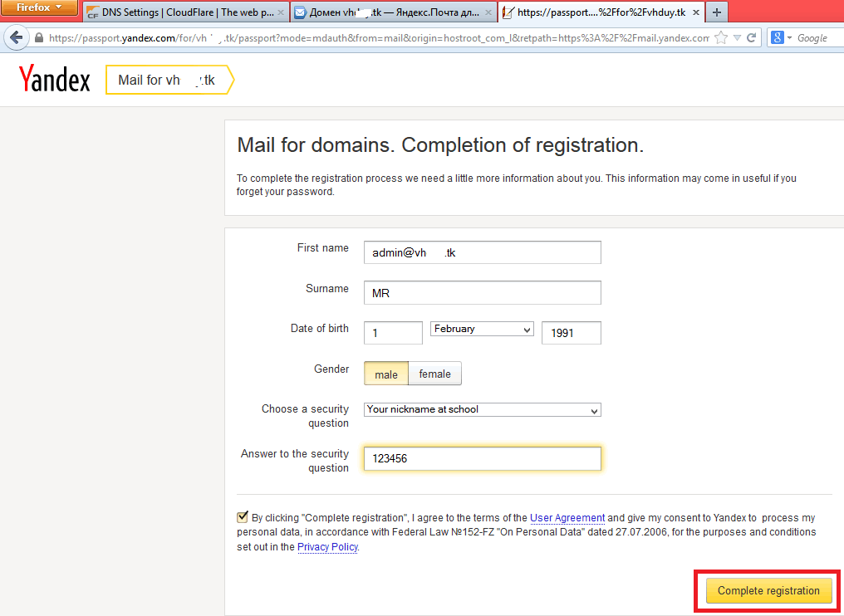Toggle the User Agreement consent checkbox
Screen dimensions: 844x616
point(243,517)
